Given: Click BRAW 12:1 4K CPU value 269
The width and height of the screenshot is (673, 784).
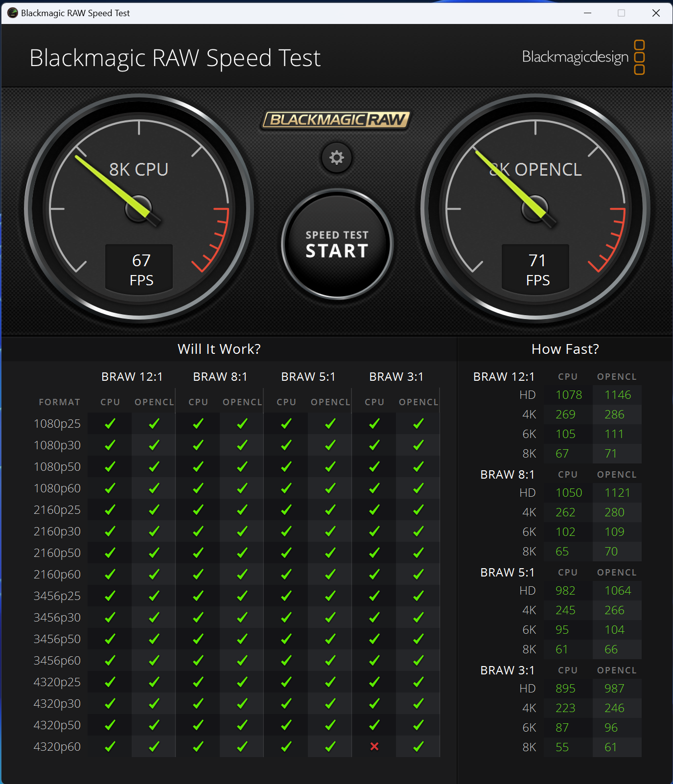Looking at the screenshot, I should point(565,415).
